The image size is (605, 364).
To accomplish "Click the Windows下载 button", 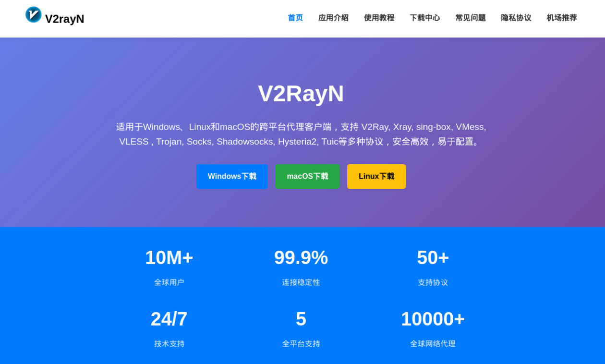I will click(232, 176).
